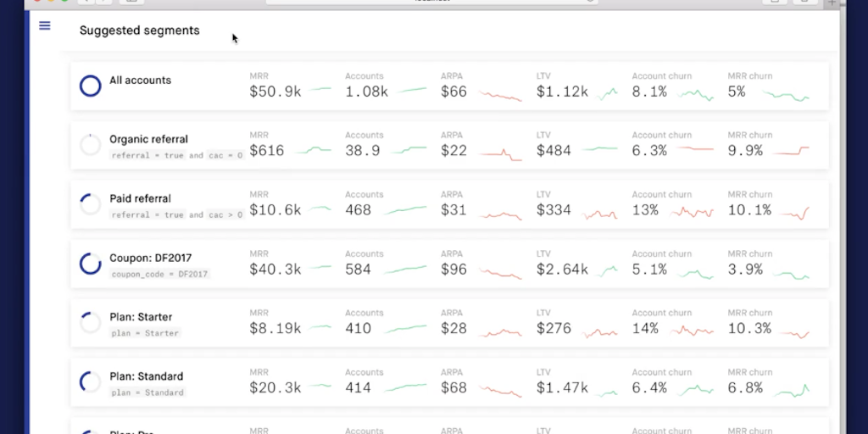Click the Paid referral ring icon
The height and width of the screenshot is (434, 868).
90,204
